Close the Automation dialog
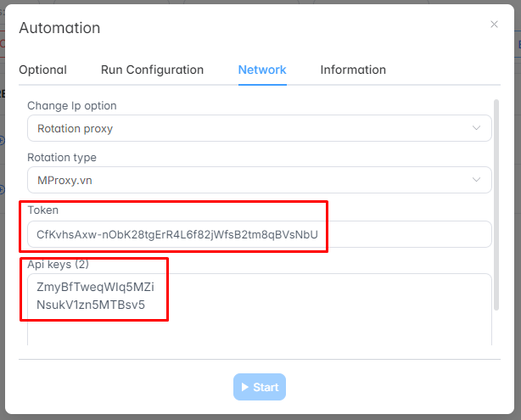The height and width of the screenshot is (420, 521). point(494,25)
